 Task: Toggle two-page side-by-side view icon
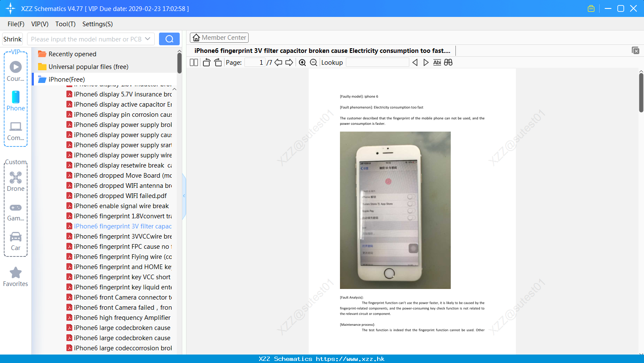click(x=194, y=63)
